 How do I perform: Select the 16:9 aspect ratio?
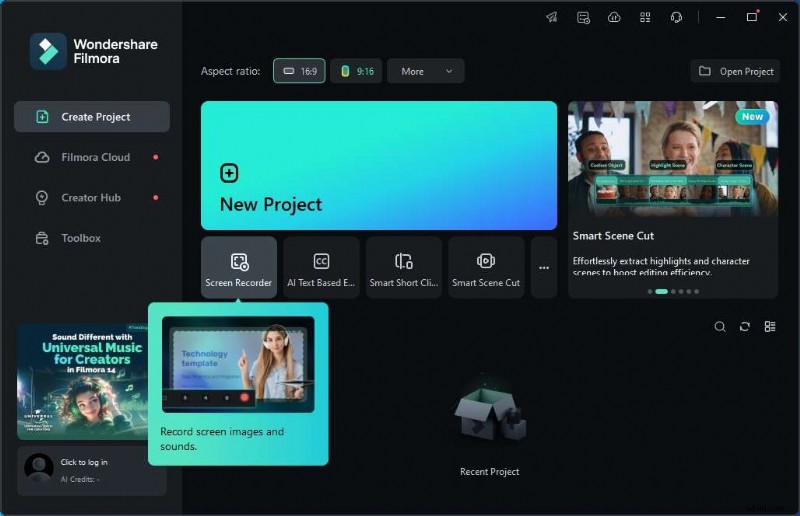[x=299, y=71]
